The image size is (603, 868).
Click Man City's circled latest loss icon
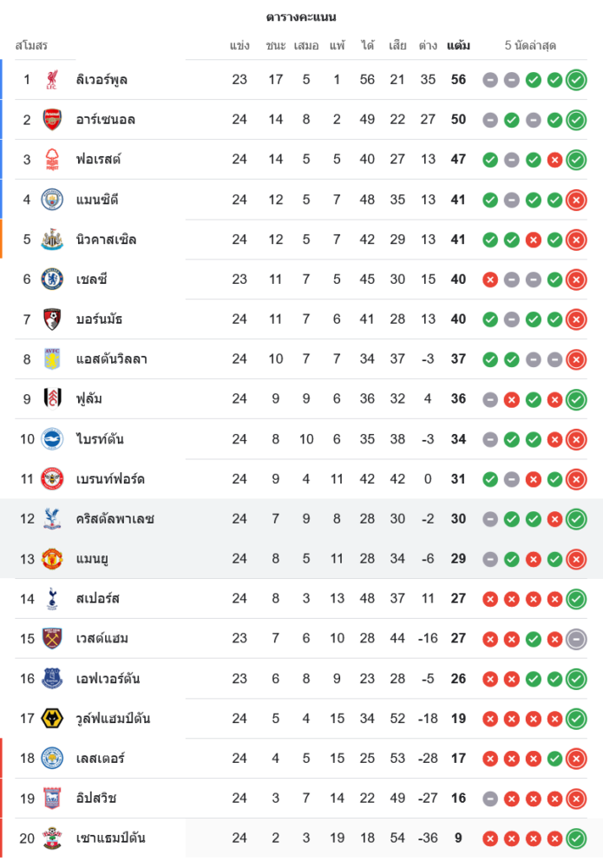point(576,200)
